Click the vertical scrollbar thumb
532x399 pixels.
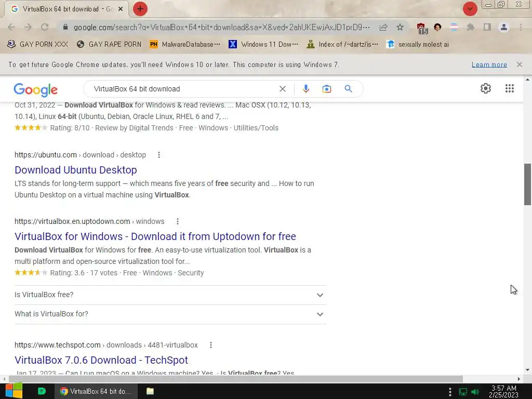click(x=527, y=184)
